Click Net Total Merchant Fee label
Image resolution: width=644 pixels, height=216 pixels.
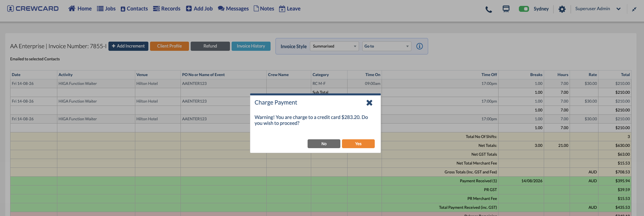point(477,163)
